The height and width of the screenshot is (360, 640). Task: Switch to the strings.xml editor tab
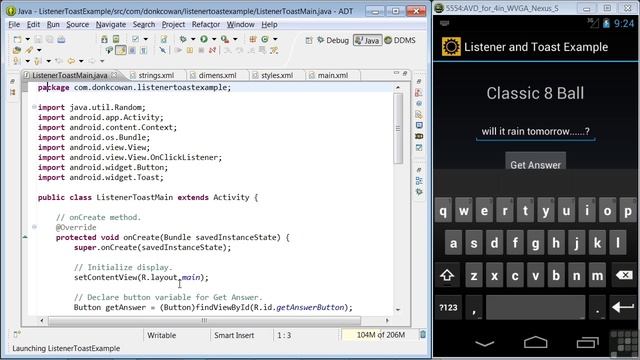pyautogui.click(x=156, y=76)
